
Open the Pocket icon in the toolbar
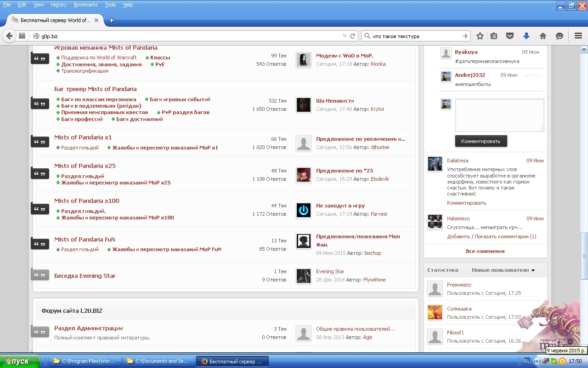(510, 36)
